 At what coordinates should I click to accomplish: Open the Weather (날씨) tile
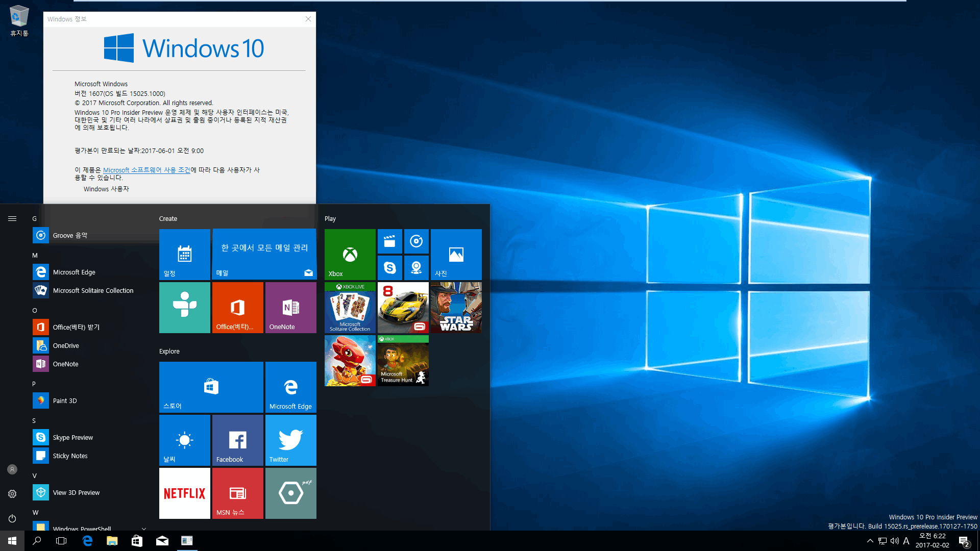coord(185,440)
